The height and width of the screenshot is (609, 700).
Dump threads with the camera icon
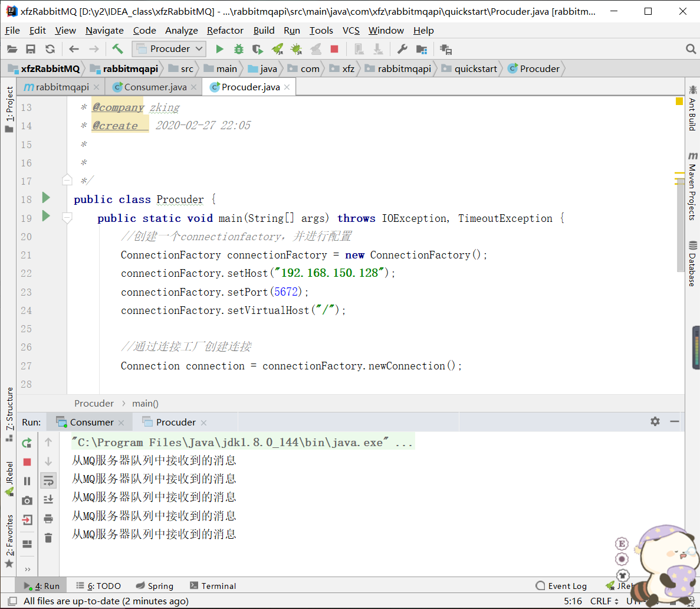pyautogui.click(x=27, y=500)
